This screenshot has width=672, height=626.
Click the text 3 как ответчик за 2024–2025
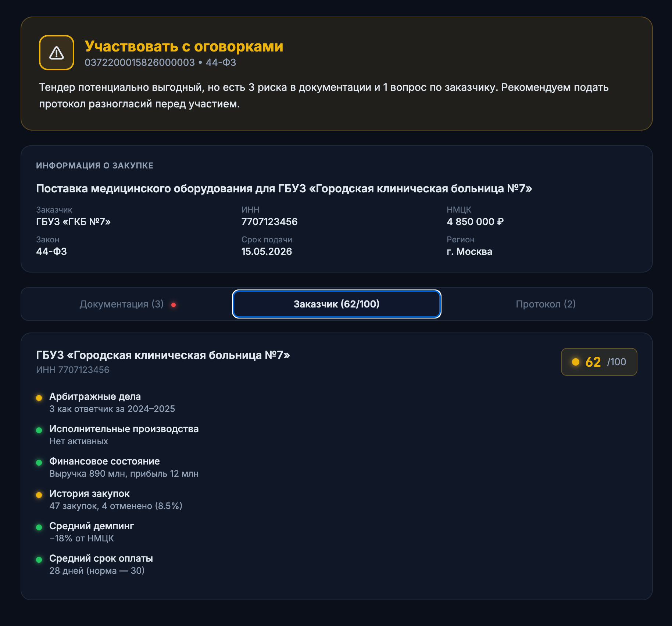(112, 409)
